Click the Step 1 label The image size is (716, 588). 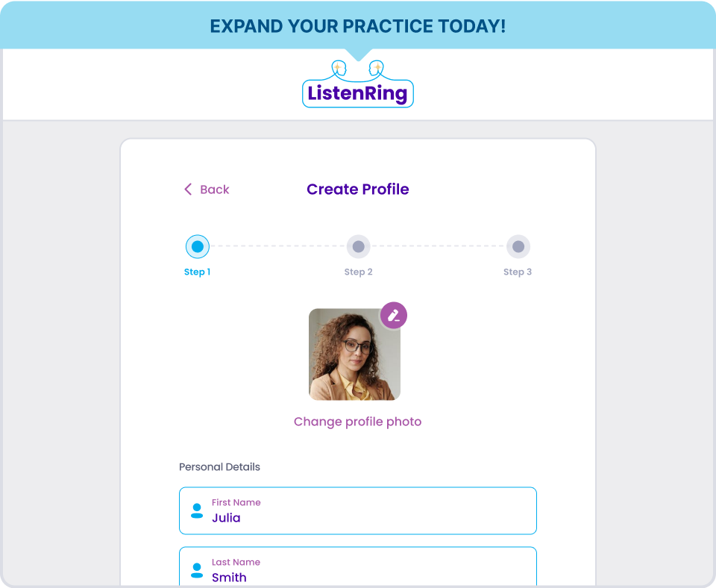pos(197,272)
